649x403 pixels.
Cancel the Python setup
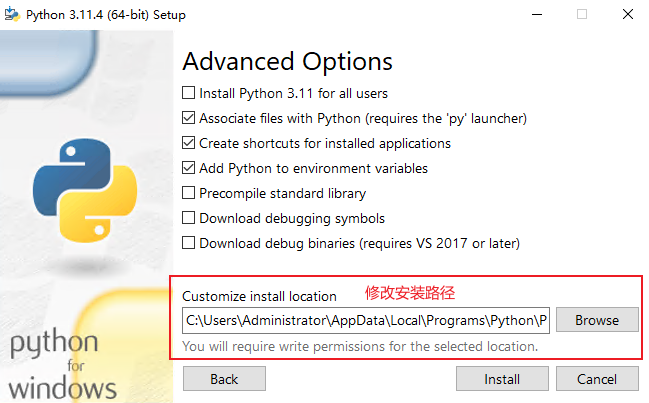tap(597, 379)
